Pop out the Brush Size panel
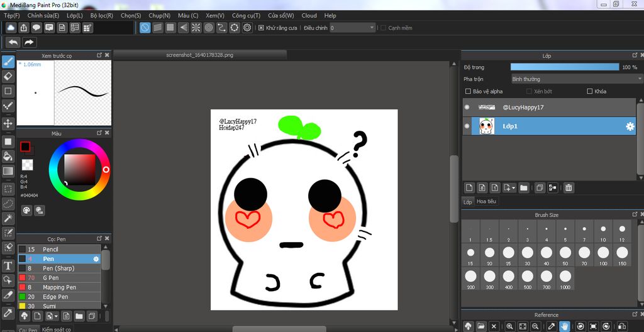Image resolution: width=644 pixels, height=332 pixels. pyautogui.click(x=634, y=215)
